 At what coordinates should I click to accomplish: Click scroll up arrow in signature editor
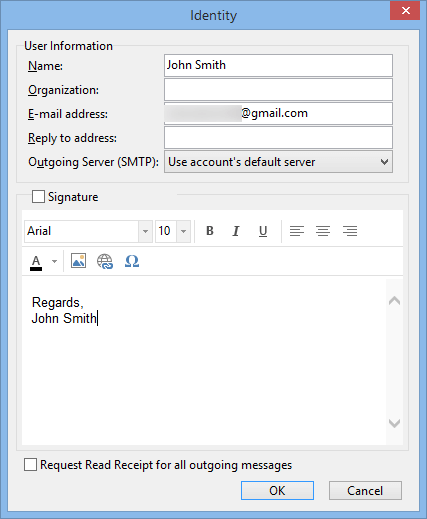point(395,301)
